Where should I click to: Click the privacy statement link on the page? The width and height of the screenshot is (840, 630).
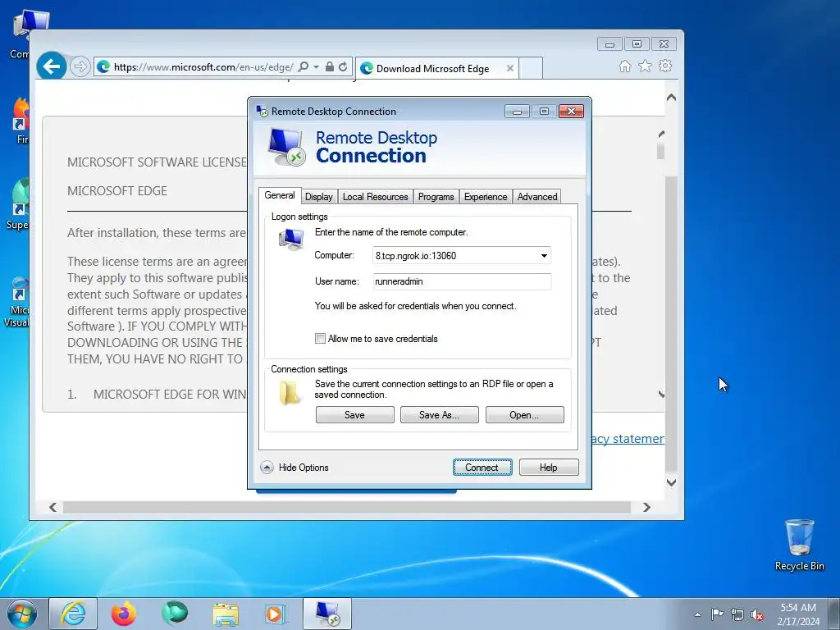click(627, 439)
